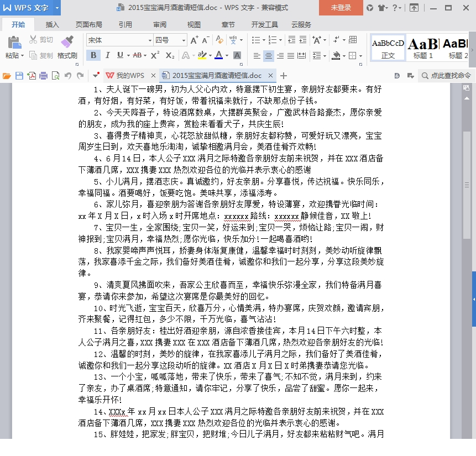Open the font name dropdown 宋体
Viewport: 476px width, 456px height.
pyautogui.click(x=150, y=40)
